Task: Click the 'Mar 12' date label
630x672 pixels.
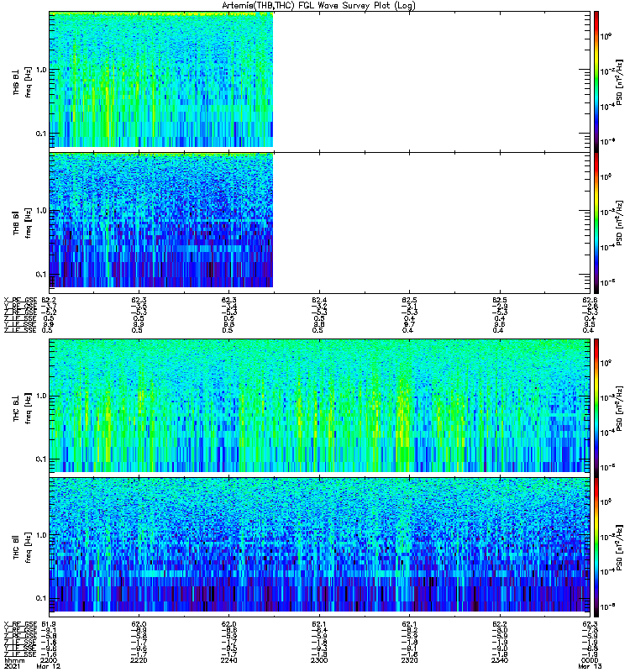Action: (x=49, y=666)
